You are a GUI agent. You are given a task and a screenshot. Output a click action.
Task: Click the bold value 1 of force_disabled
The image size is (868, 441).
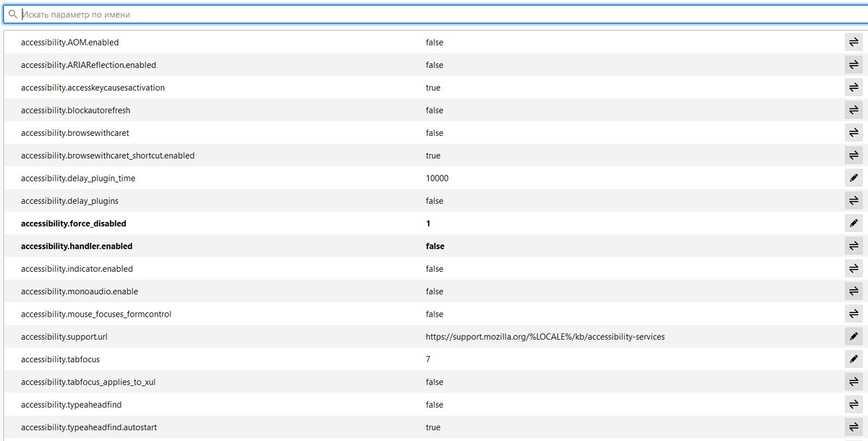click(428, 223)
